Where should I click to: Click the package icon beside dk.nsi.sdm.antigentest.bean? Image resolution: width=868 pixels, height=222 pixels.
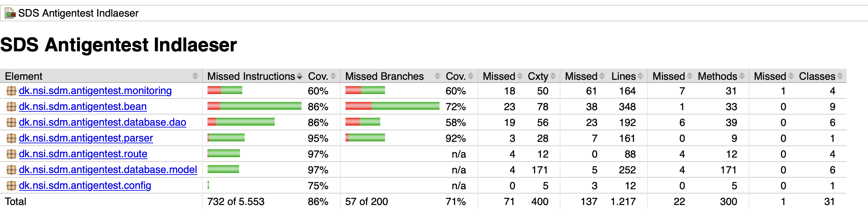[11, 107]
